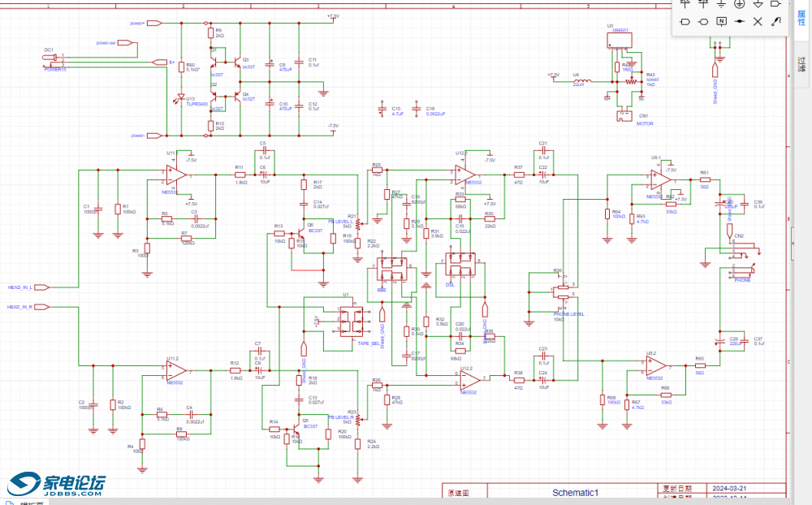Pick the circled protective ground symbol
Screen dimensions: 812x505
click(x=740, y=4)
